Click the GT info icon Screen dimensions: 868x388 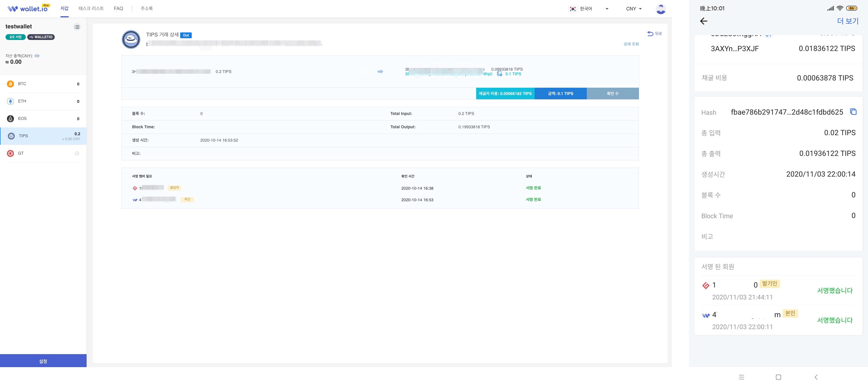coord(77,153)
